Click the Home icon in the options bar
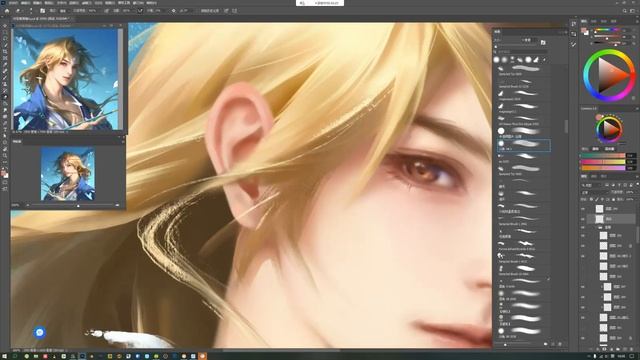 click(x=7, y=11)
